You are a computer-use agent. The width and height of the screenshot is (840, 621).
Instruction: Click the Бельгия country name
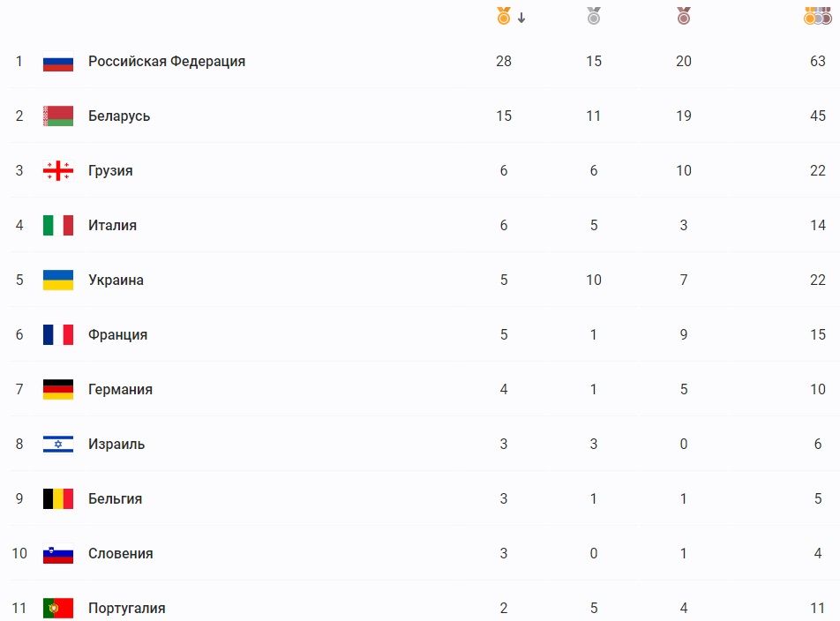tap(115, 499)
